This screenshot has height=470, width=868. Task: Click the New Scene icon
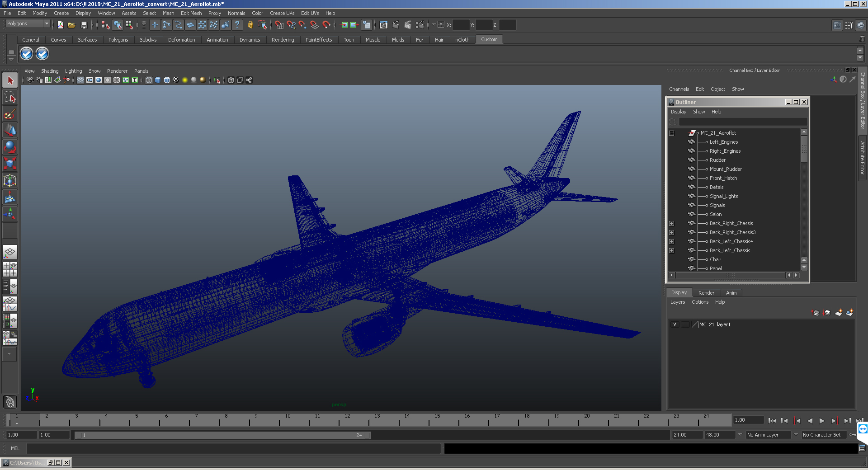point(60,25)
